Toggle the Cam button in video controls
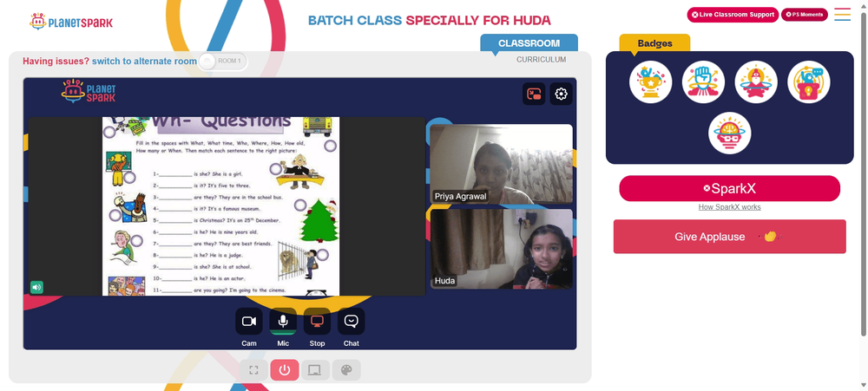Image resolution: width=868 pixels, height=391 pixels. coord(248,322)
